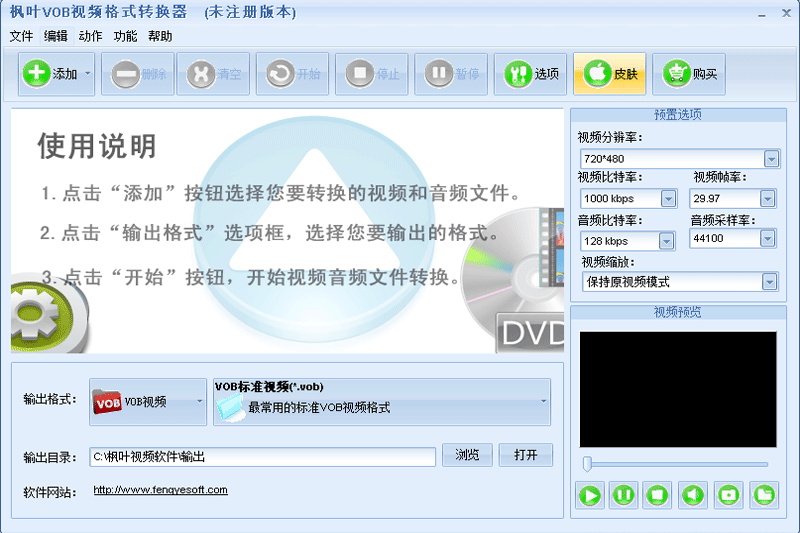Image resolution: width=800 pixels, height=533 pixels.
Task: Stop the video preview playback
Action: tap(657, 494)
